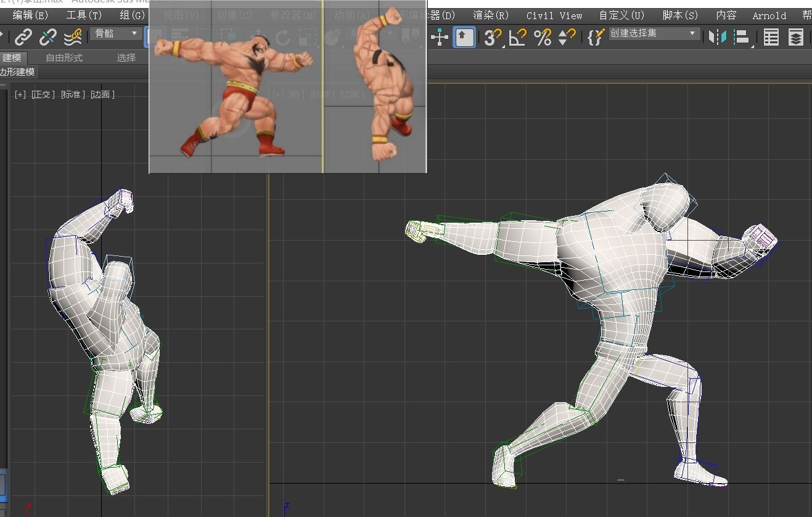Viewport: 812px width, 517px height.
Task: Click the Zangief back-view reference image
Action: 375,86
